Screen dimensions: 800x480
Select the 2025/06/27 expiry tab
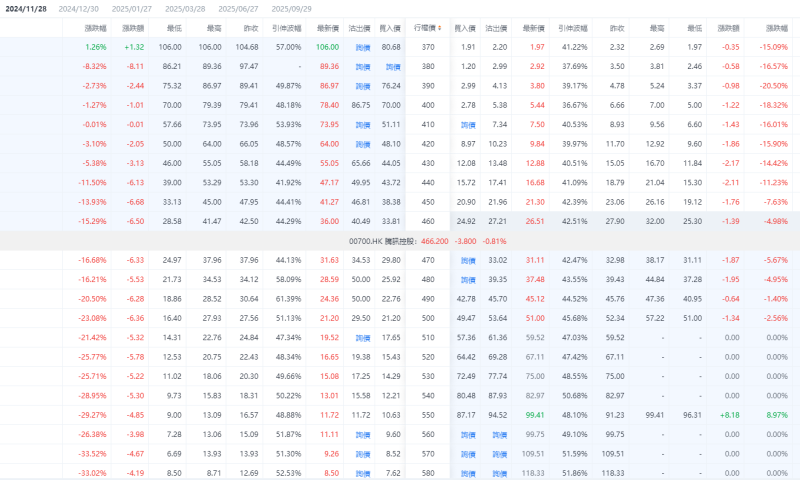238,8
